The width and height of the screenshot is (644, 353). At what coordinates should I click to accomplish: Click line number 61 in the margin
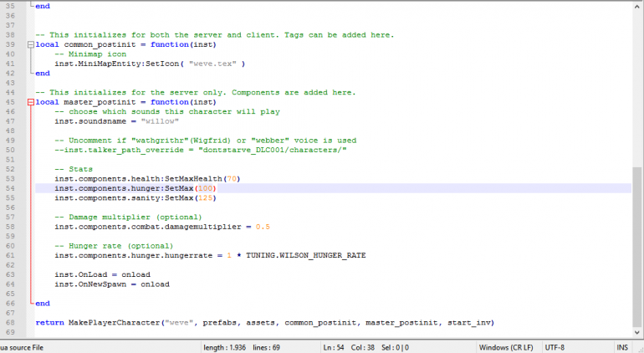point(12,255)
